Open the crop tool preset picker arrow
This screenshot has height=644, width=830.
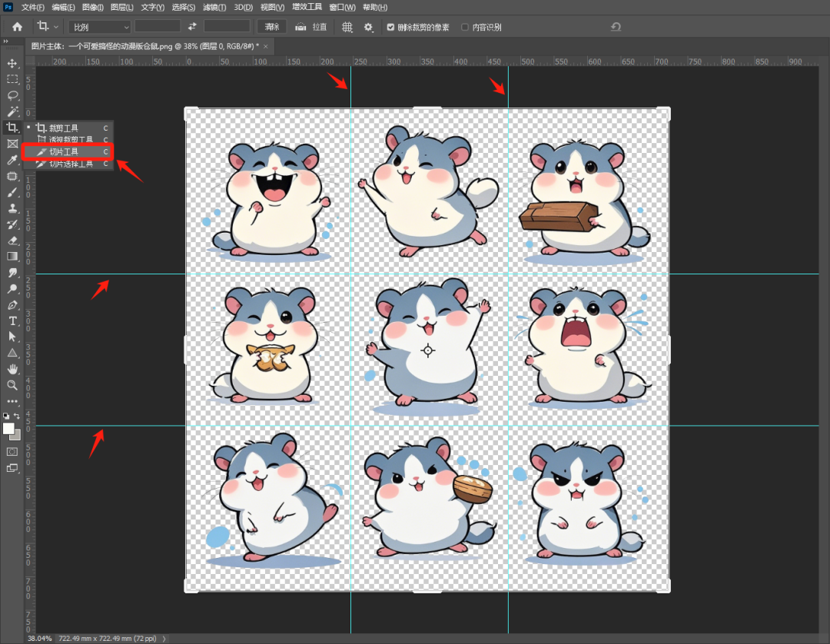click(x=58, y=26)
